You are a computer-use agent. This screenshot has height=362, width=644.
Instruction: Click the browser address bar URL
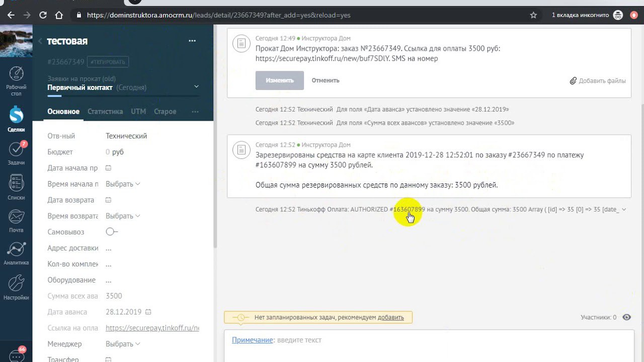click(x=219, y=15)
